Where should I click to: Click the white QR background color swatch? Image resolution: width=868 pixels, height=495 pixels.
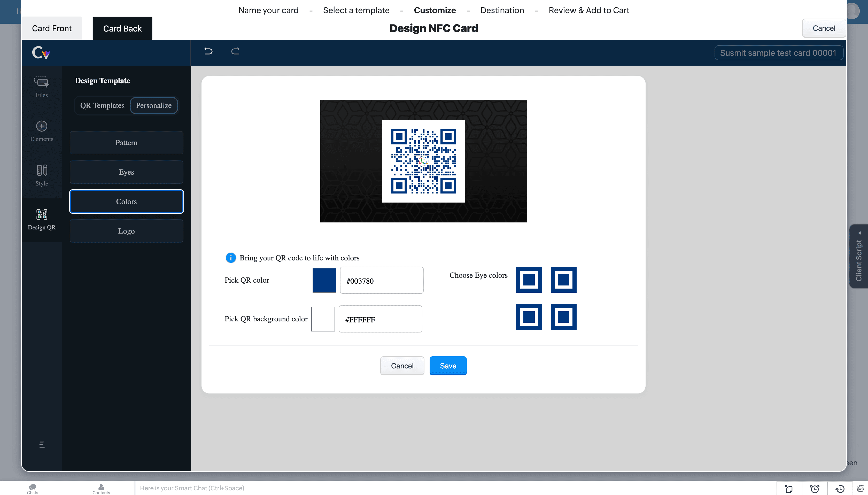[323, 319]
